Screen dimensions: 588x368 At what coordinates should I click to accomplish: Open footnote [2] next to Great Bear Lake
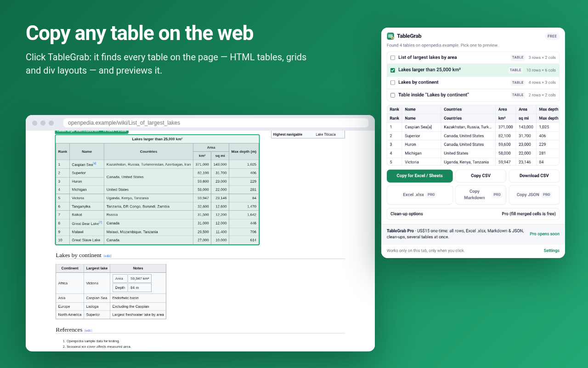[x=100, y=222]
